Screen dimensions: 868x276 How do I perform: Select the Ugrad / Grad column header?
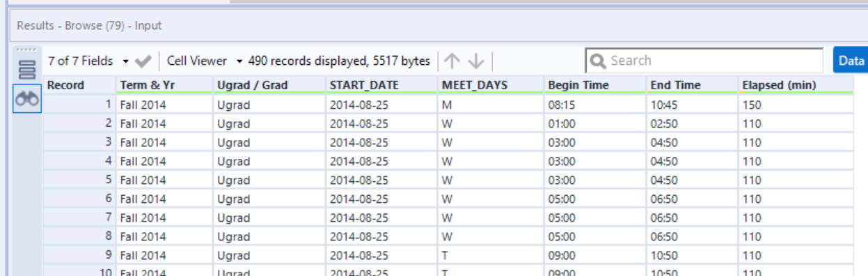click(x=269, y=86)
